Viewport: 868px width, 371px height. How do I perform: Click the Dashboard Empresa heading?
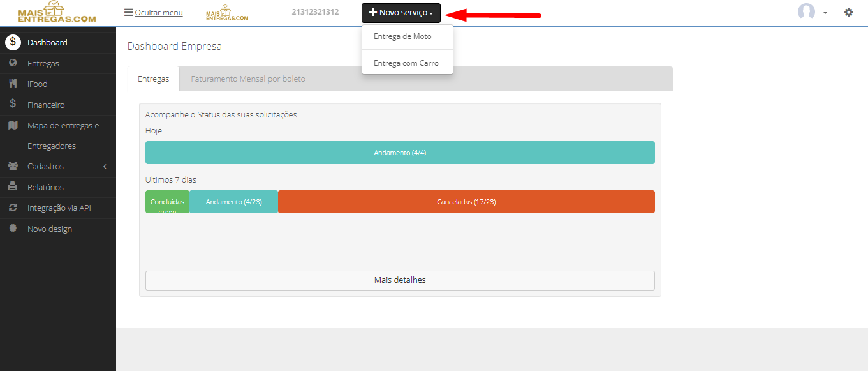(175, 47)
